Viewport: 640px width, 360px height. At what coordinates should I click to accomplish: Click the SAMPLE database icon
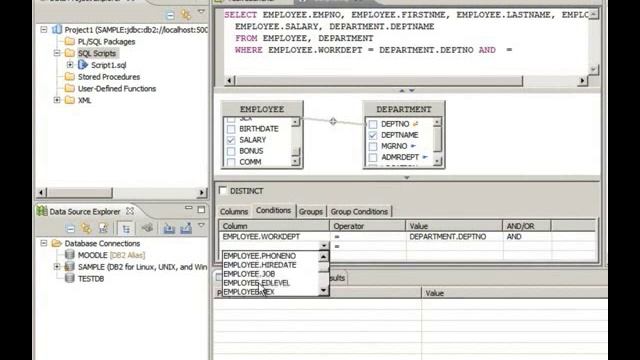(70, 267)
